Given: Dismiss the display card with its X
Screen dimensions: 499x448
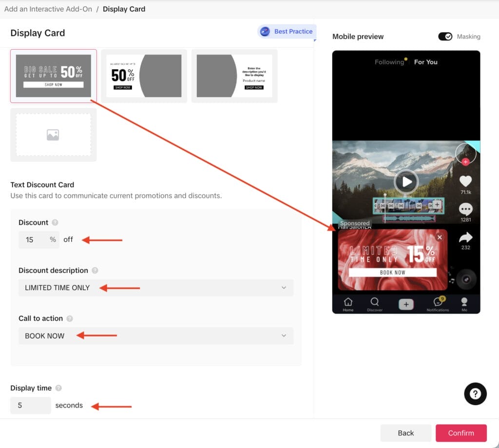Looking at the screenshot, I should point(440,237).
